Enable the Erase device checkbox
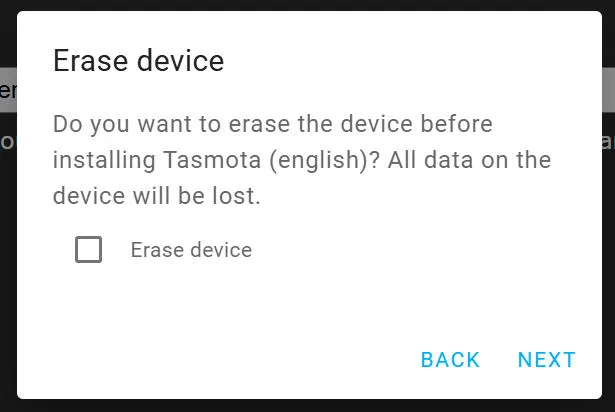The width and height of the screenshot is (615, 412). click(x=89, y=250)
